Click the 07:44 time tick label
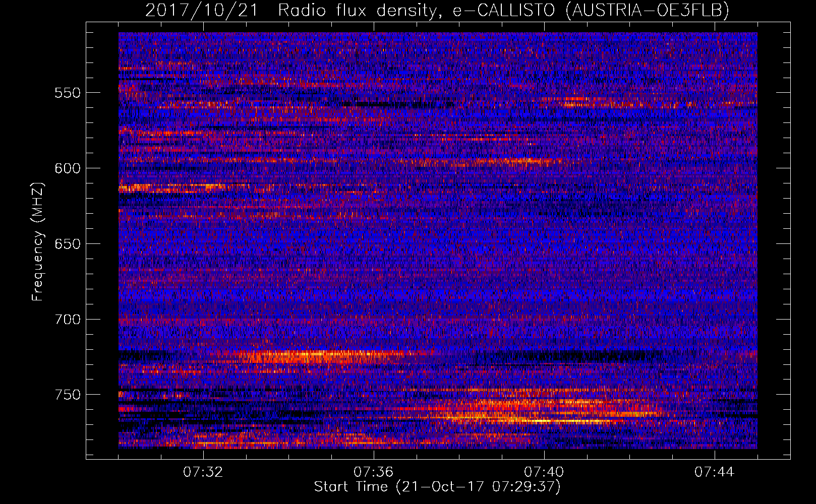The width and height of the screenshot is (816, 504). (x=715, y=472)
